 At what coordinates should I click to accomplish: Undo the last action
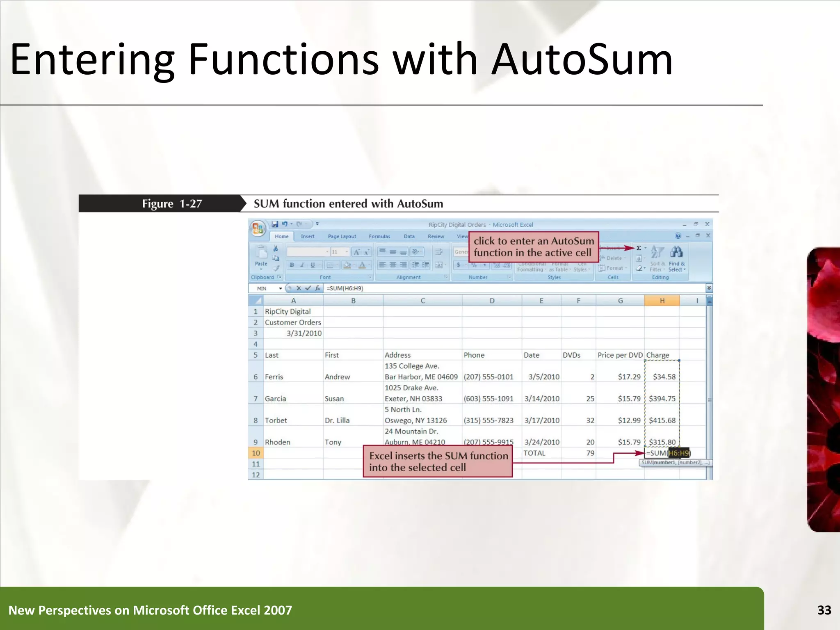(284, 224)
